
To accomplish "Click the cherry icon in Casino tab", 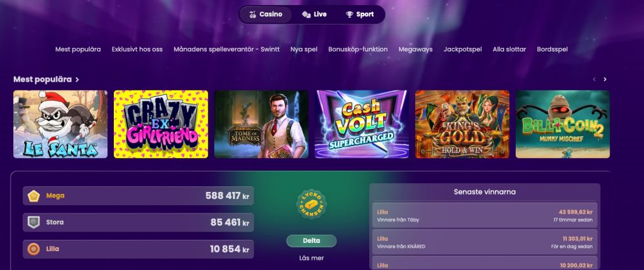I will [253, 14].
